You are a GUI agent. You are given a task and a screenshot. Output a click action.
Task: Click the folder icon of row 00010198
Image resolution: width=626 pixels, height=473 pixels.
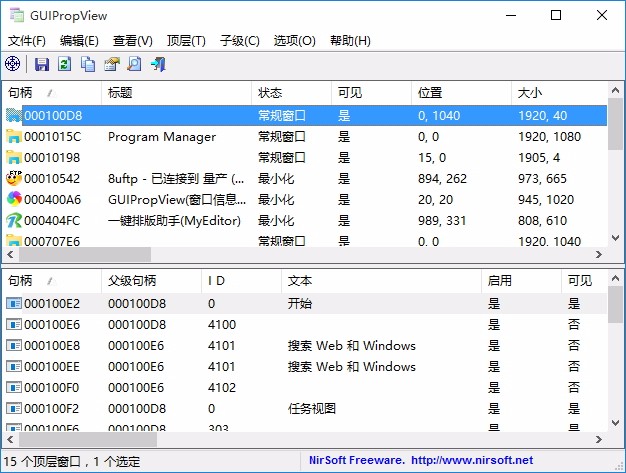tap(14, 158)
